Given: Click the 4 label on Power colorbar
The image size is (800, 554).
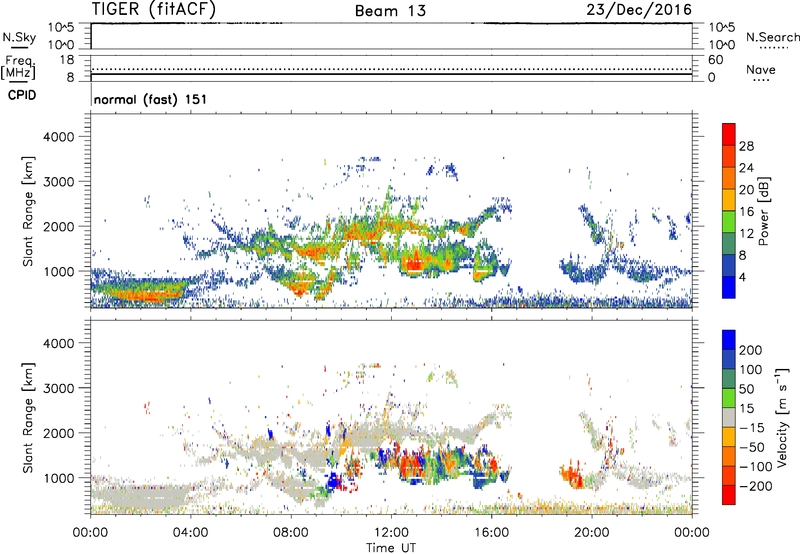Looking at the screenshot, I should tap(742, 277).
